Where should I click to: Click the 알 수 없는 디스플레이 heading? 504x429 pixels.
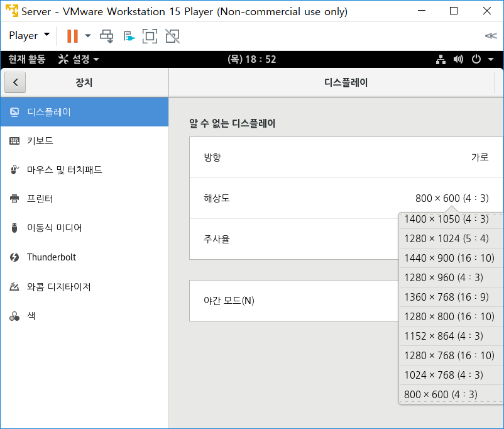pyautogui.click(x=232, y=123)
